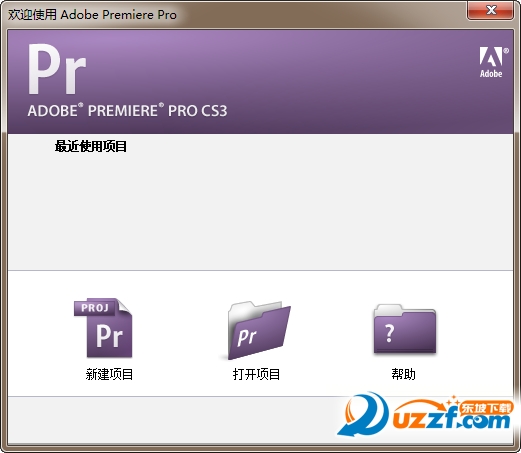
Task: Click the 欢迎使用 Adobe Premiere Pro title bar
Action: click(x=92, y=15)
